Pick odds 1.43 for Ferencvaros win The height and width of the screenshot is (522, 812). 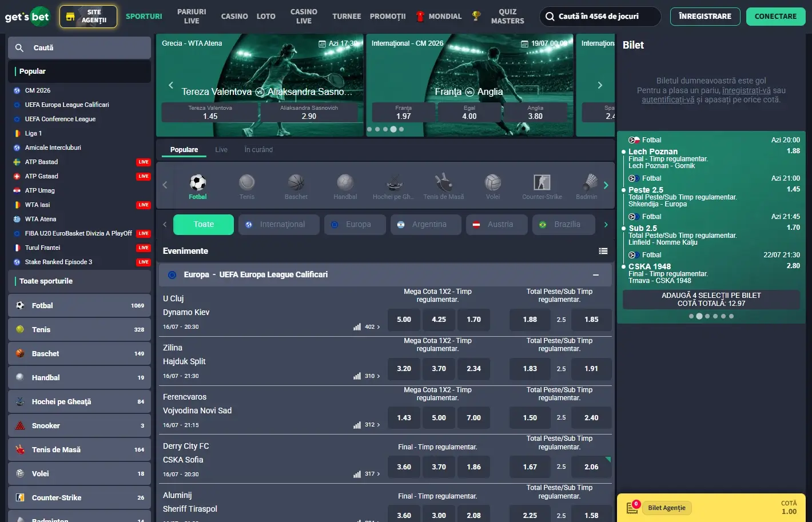pyautogui.click(x=404, y=418)
